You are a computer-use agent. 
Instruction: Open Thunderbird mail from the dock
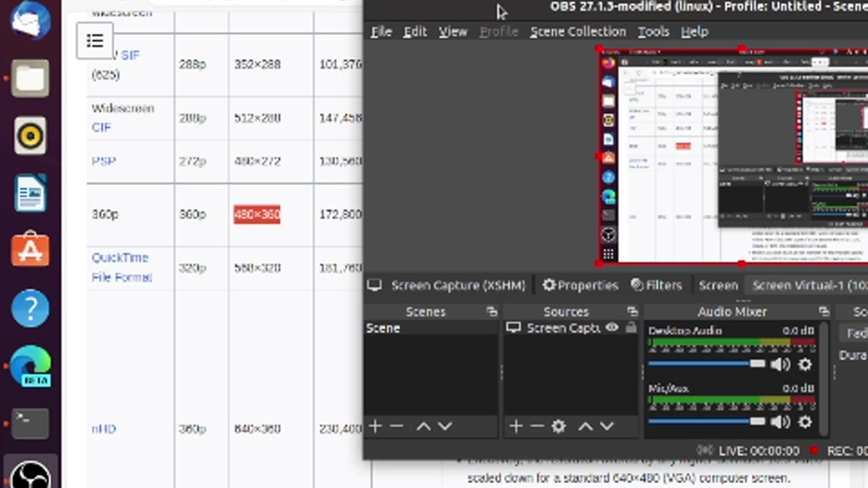(x=30, y=20)
